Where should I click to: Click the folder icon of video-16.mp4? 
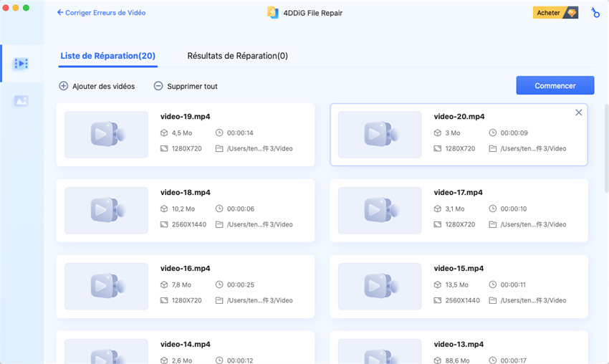219,300
